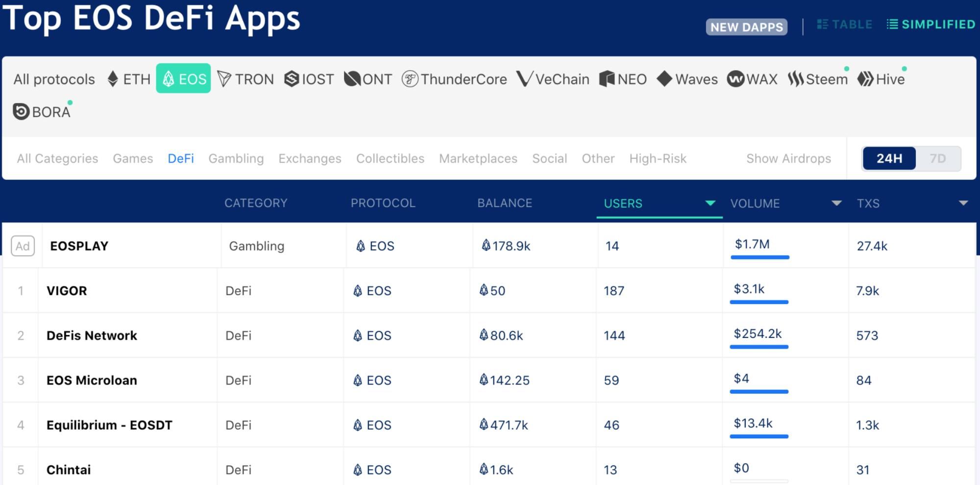Sort by Volume column arrow
The image size is (980, 485).
[x=836, y=203]
